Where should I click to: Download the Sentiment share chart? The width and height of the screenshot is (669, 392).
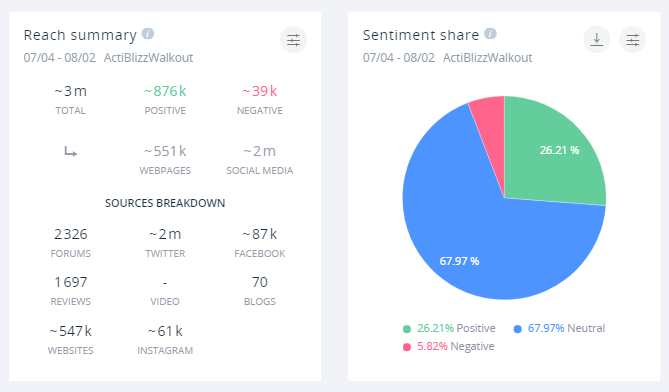(x=596, y=40)
